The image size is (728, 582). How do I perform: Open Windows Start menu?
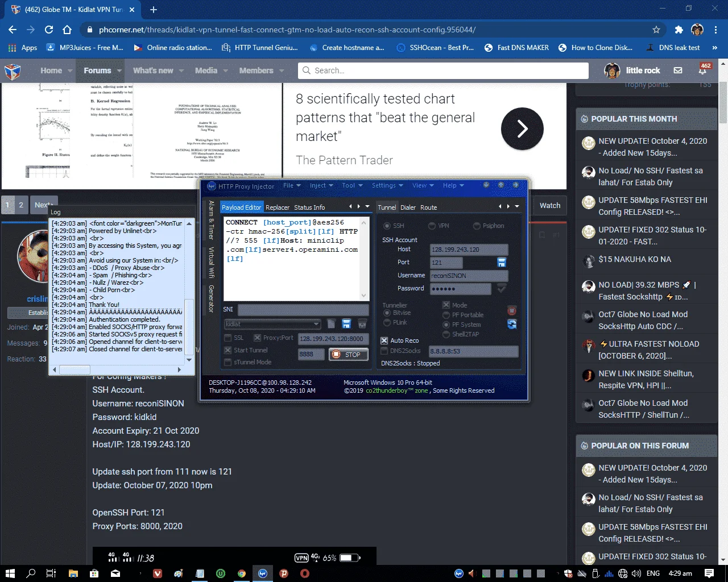tap(10, 573)
